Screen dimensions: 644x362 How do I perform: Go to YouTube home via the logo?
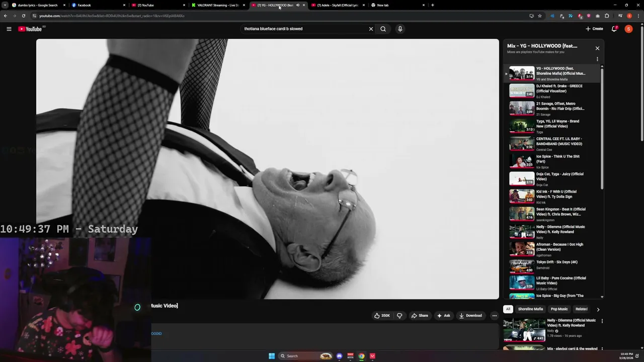click(x=30, y=29)
